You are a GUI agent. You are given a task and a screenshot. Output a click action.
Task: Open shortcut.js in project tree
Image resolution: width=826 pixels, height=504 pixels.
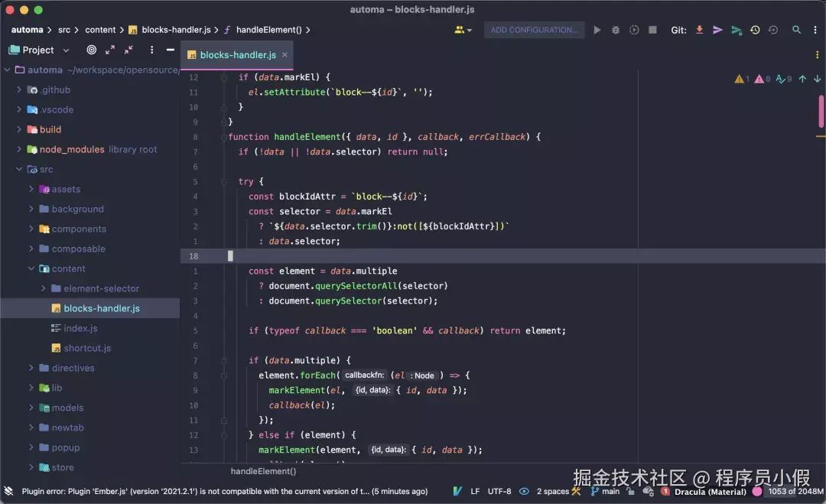coord(87,348)
